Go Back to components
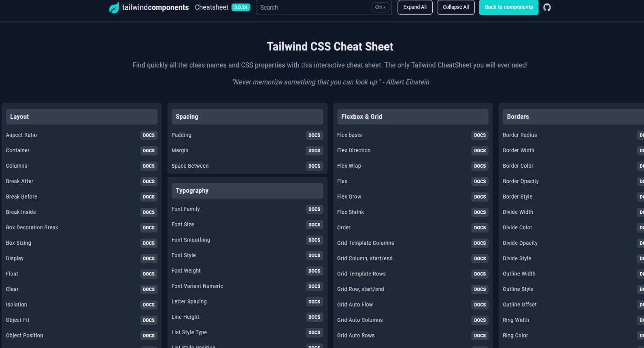The width and height of the screenshot is (644, 348). point(509,7)
